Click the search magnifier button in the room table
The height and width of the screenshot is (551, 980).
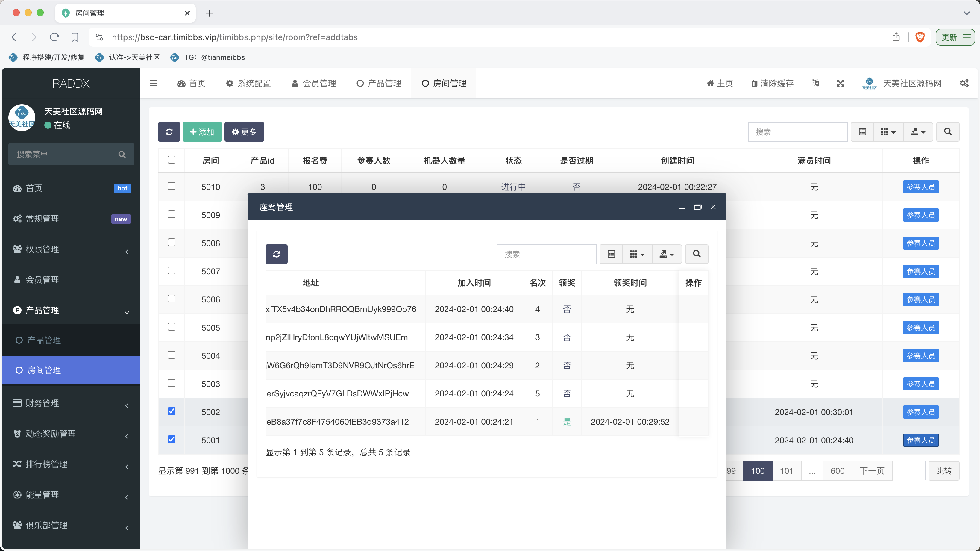tap(948, 132)
